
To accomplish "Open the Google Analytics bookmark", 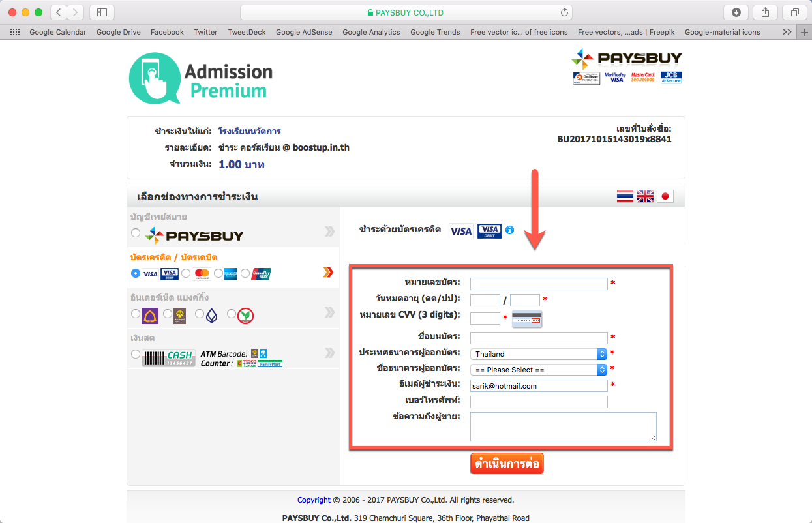I will pos(371,32).
